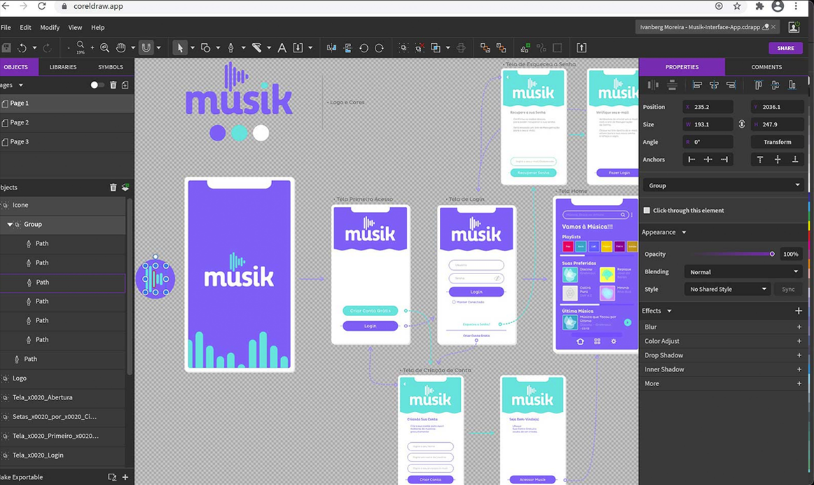Toggle the Pages panel switch
The height and width of the screenshot is (485, 814).
(x=97, y=86)
